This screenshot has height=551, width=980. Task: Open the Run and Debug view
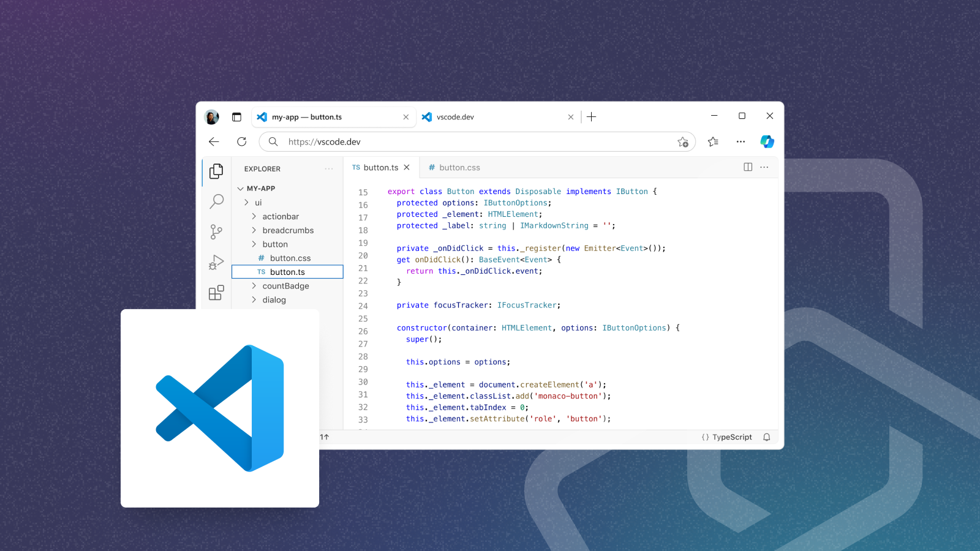coord(216,262)
